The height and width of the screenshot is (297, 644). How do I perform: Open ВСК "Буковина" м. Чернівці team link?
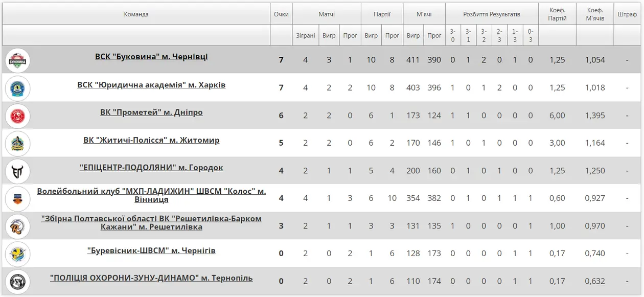151,57
